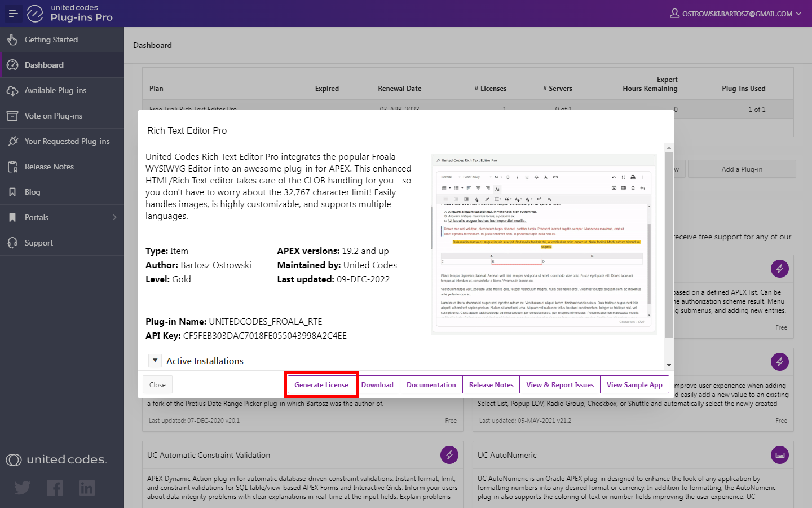This screenshot has width=812, height=508.
Task: Click the API Key value text
Action: pos(265,336)
